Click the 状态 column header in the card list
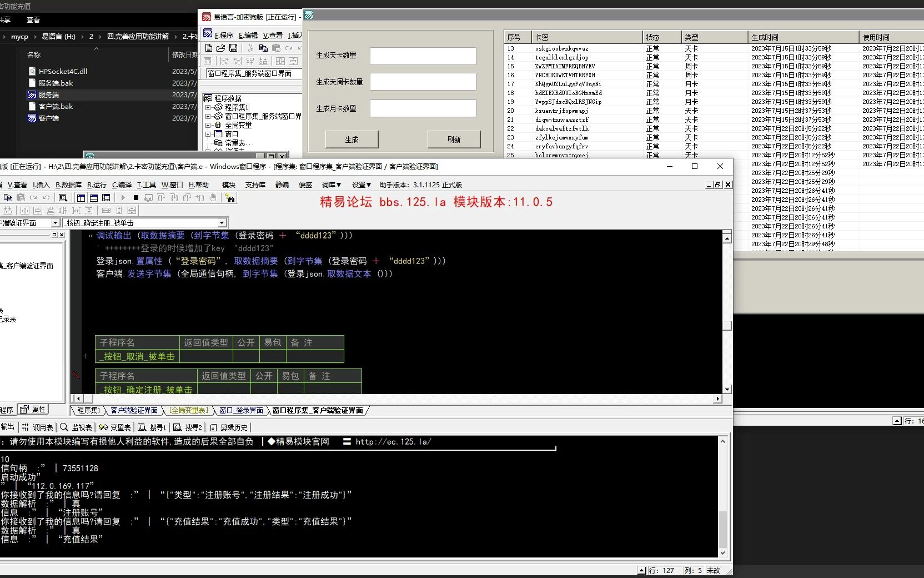 pyautogui.click(x=662, y=37)
